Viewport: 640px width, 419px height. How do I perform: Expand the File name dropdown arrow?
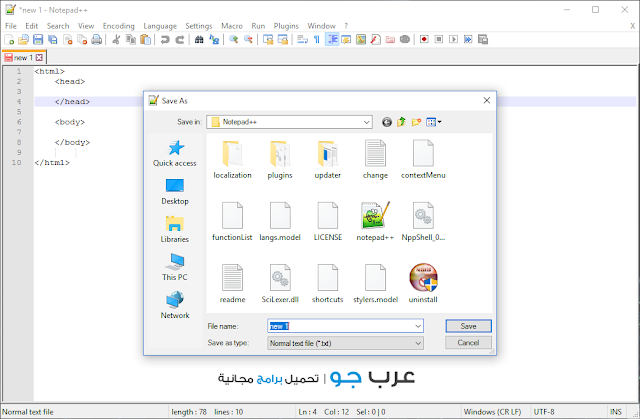coord(418,326)
